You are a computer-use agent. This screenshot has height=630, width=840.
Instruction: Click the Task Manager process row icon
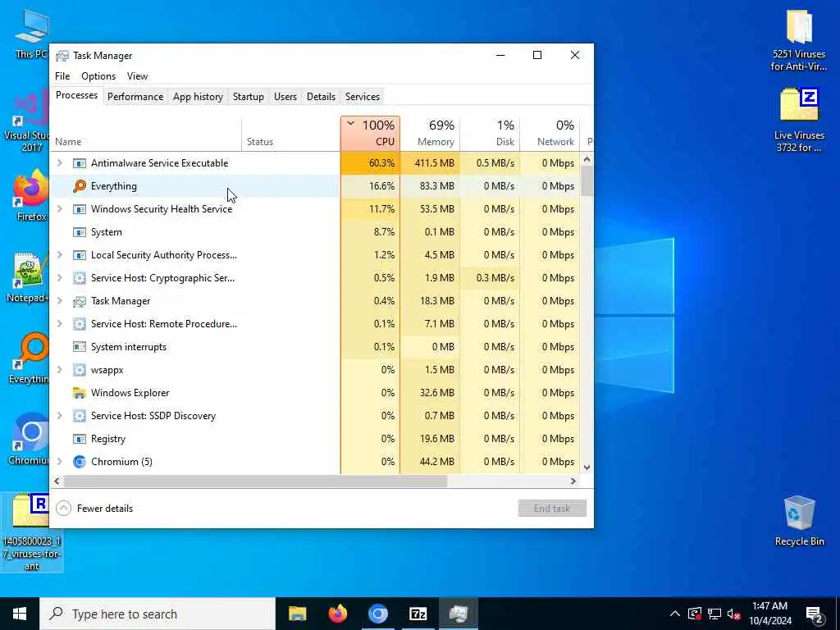point(80,301)
